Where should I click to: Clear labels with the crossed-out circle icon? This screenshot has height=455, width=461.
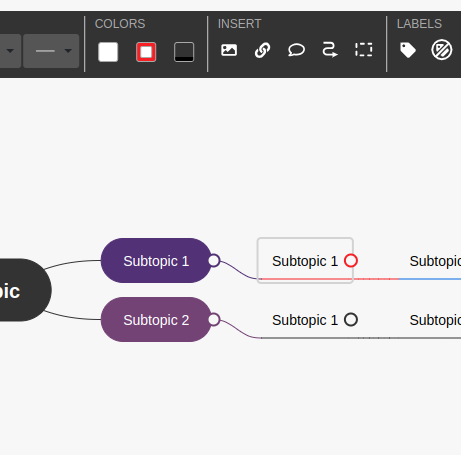[x=442, y=50]
